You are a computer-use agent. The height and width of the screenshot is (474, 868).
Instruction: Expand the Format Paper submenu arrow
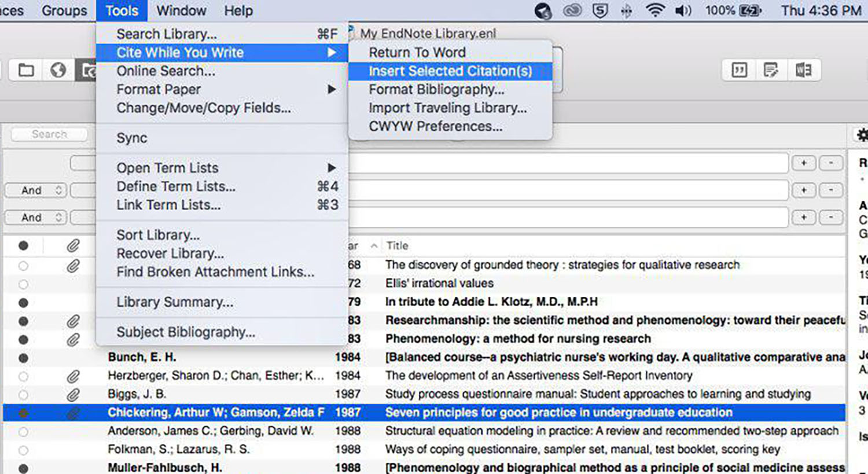tap(332, 90)
